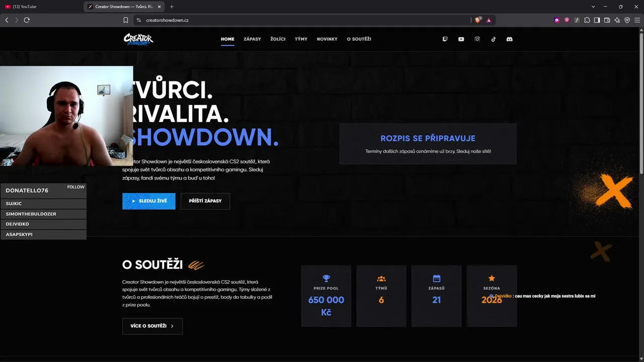Open the TikTok icon in the site header
The image size is (644, 362).
(493, 39)
